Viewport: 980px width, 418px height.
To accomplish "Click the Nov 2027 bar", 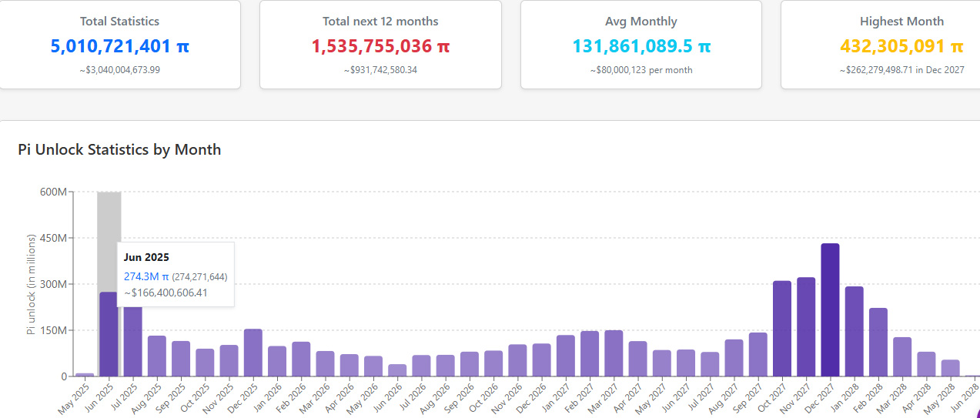I will tap(806, 327).
